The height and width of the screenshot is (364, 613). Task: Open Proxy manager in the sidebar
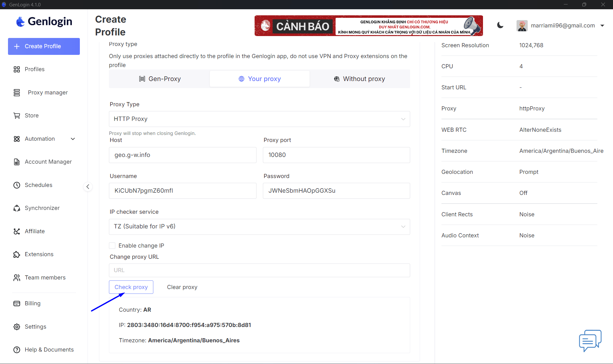[x=48, y=93]
